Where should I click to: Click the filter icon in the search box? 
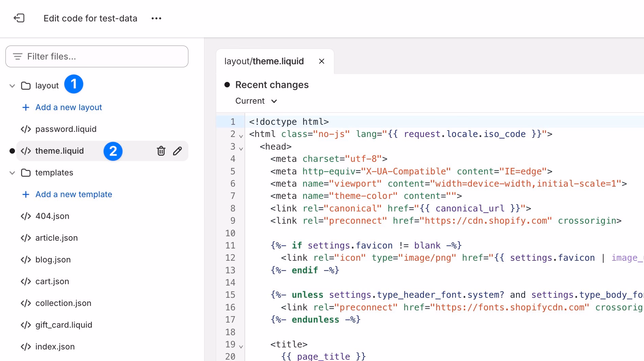pyautogui.click(x=18, y=56)
